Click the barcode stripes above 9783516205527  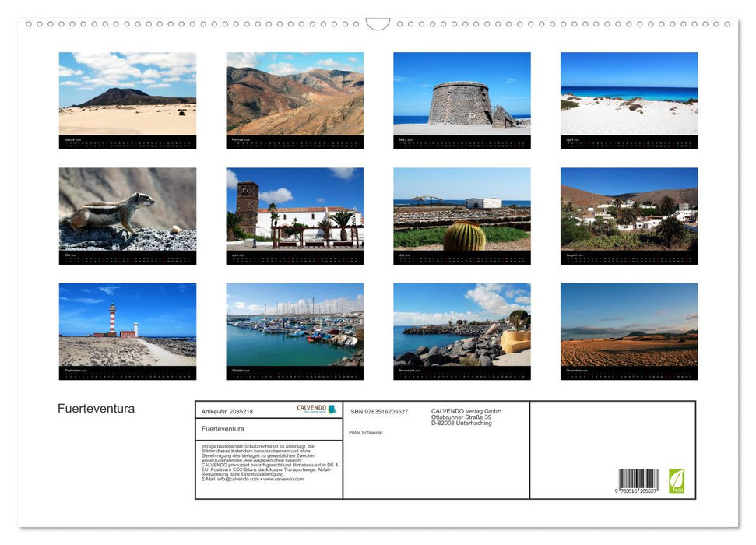click(x=640, y=478)
